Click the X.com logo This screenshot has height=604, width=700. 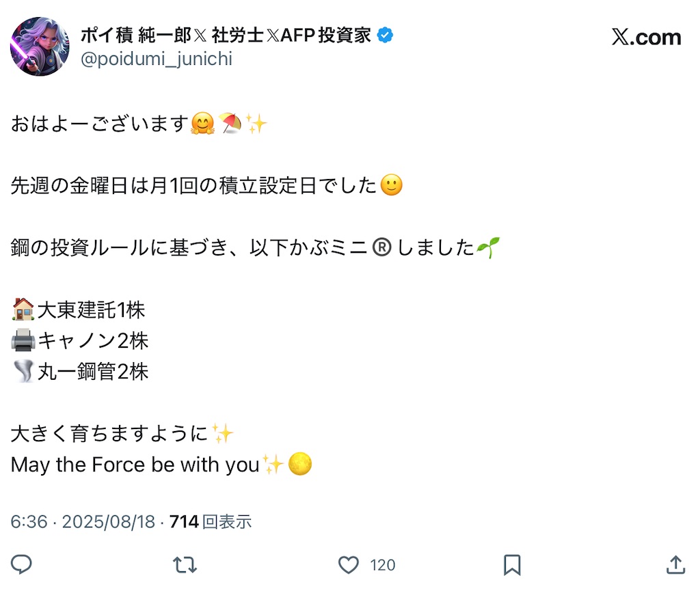(x=646, y=38)
